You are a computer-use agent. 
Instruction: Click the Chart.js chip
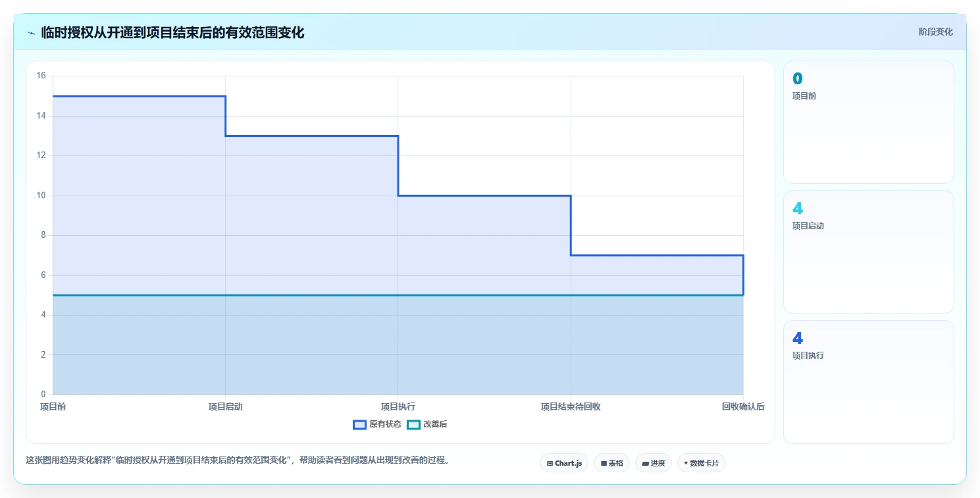(x=564, y=463)
